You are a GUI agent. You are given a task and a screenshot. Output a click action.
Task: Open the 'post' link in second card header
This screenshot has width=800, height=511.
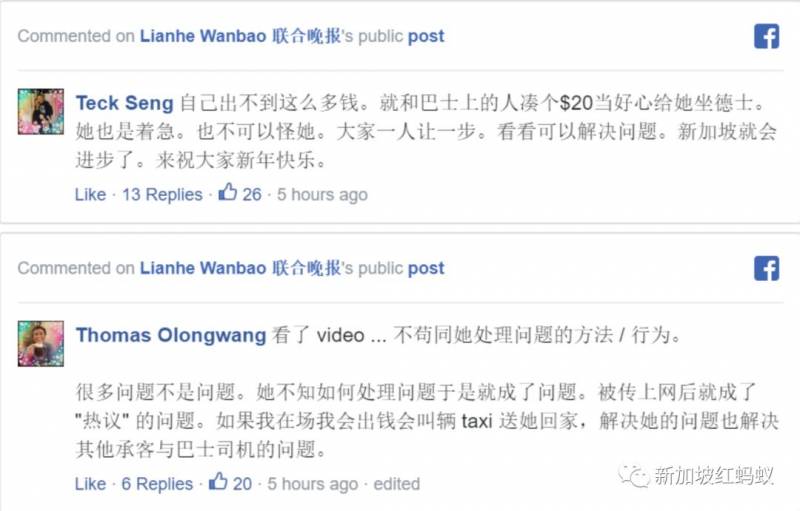pos(426,269)
